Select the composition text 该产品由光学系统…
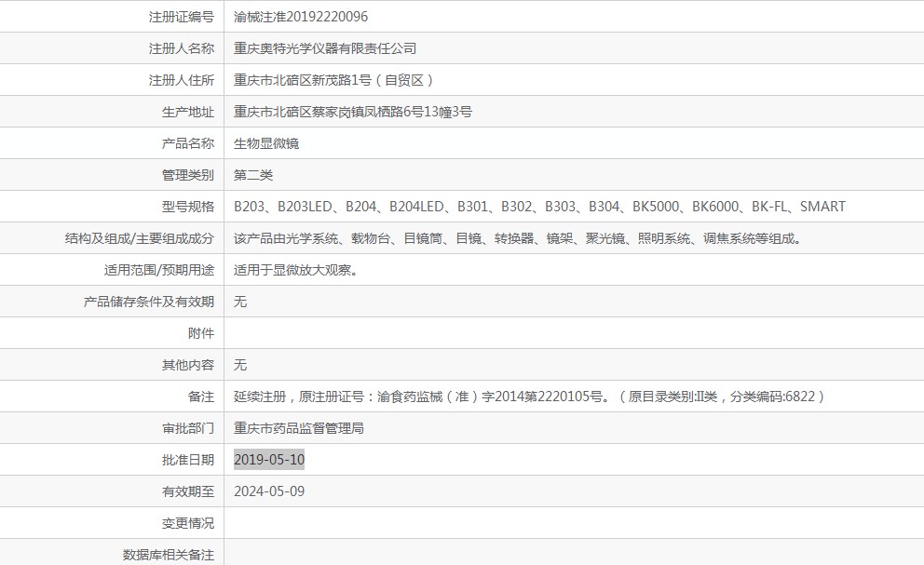 coord(519,238)
